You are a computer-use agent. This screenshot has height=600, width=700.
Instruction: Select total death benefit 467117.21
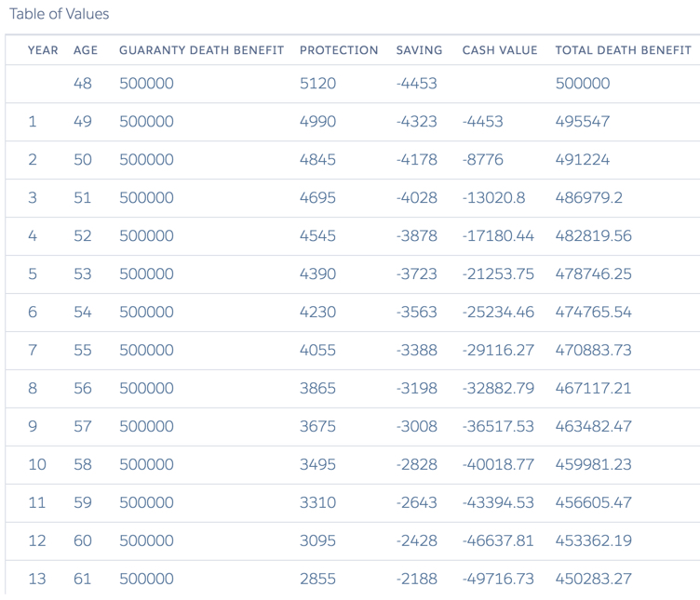[x=593, y=389]
